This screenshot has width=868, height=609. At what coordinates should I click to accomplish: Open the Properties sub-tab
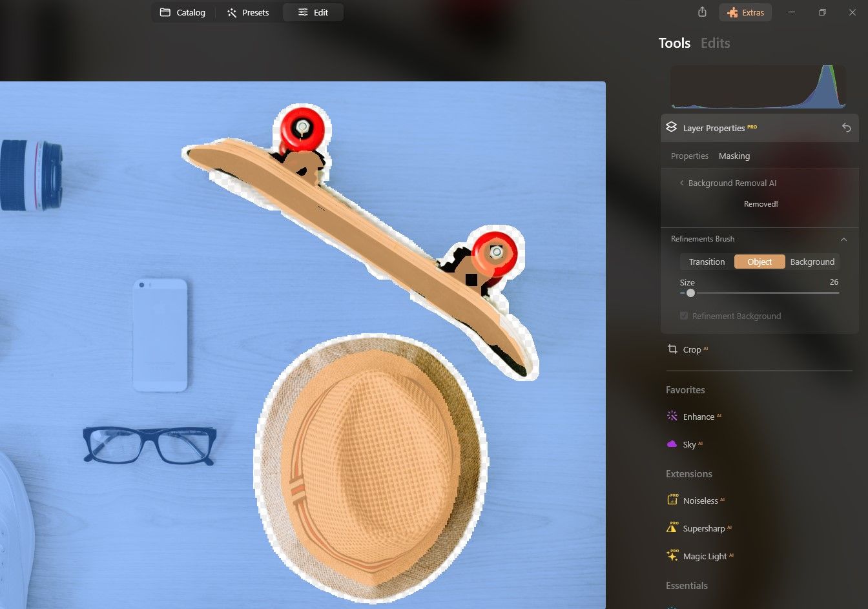[690, 156]
